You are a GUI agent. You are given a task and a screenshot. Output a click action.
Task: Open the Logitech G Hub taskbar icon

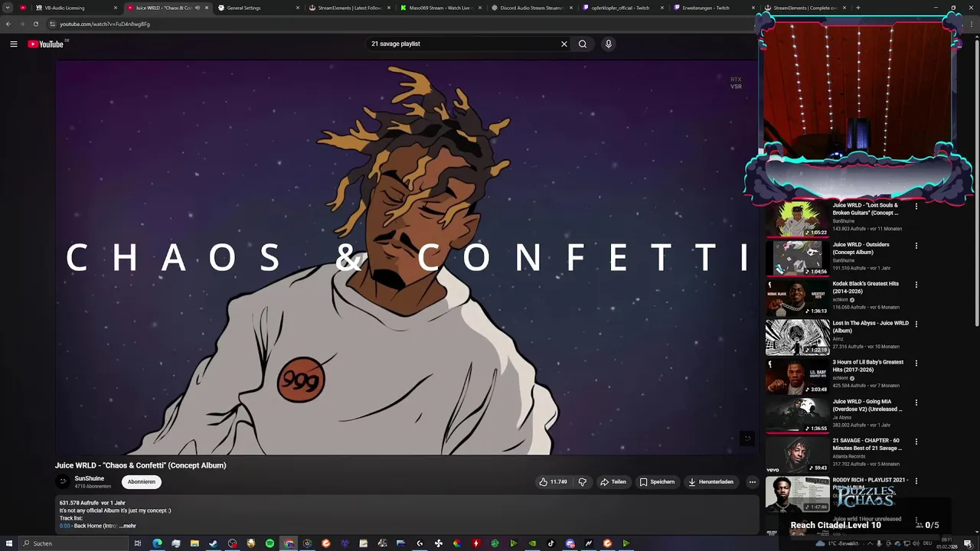coord(420,543)
